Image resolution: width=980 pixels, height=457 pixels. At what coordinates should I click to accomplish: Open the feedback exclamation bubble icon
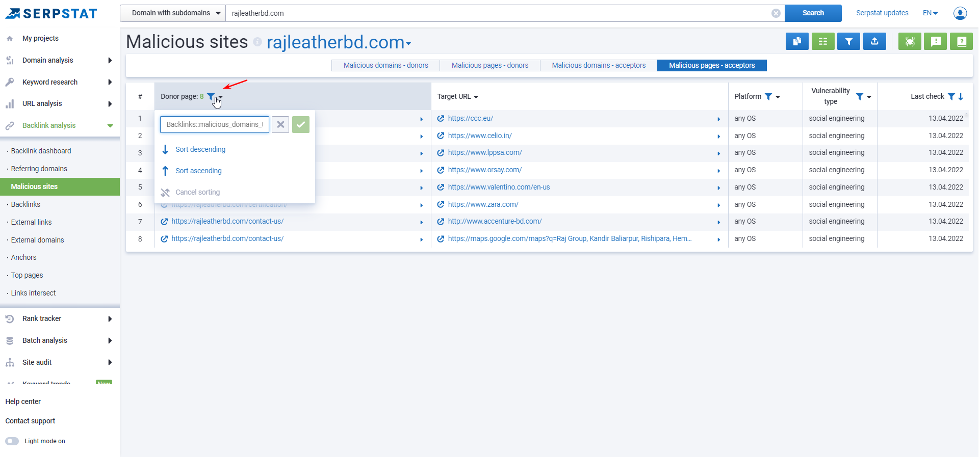pos(936,41)
